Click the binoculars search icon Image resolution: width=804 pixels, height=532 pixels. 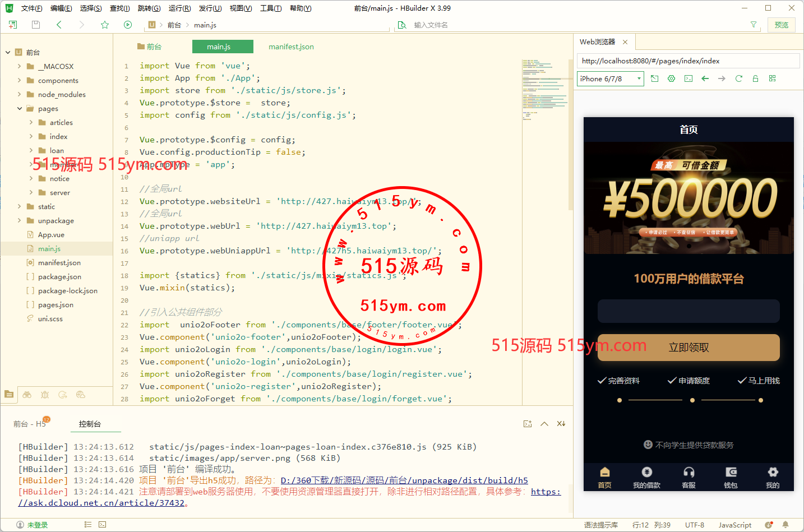coord(27,395)
